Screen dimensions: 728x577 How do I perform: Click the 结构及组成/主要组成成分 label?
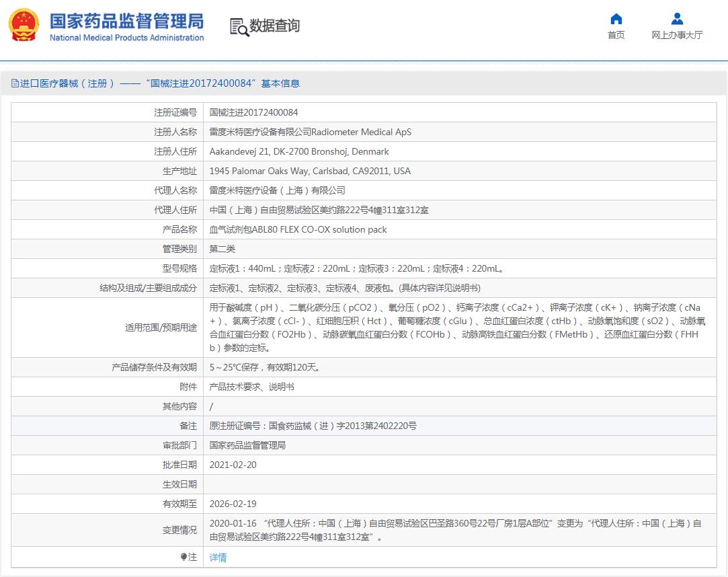(148, 288)
